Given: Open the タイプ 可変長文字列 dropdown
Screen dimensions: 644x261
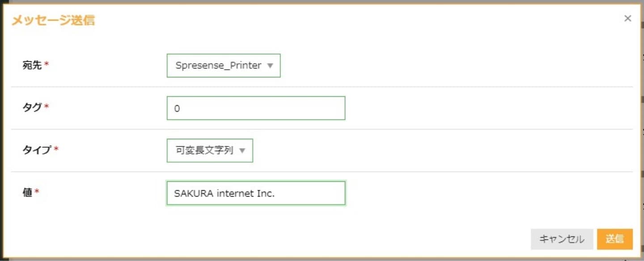Looking at the screenshot, I should (209, 150).
